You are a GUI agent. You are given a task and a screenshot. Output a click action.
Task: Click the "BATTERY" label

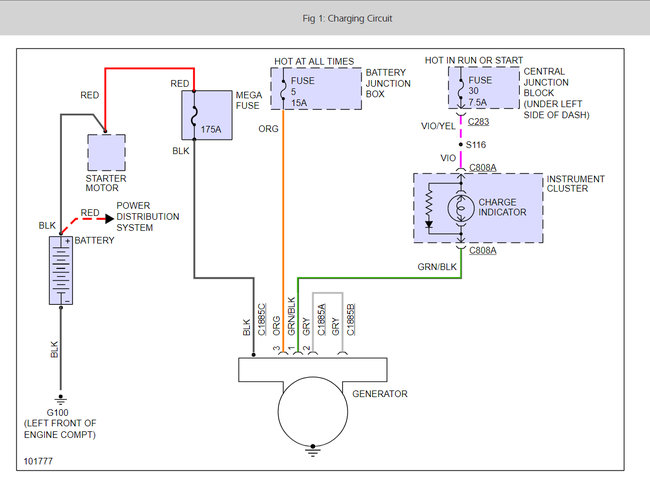pyautogui.click(x=94, y=240)
